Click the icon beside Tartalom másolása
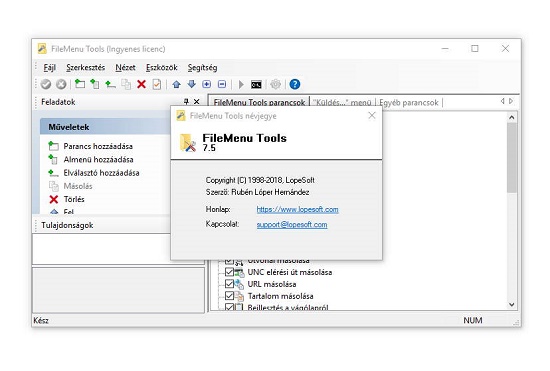 point(239,296)
